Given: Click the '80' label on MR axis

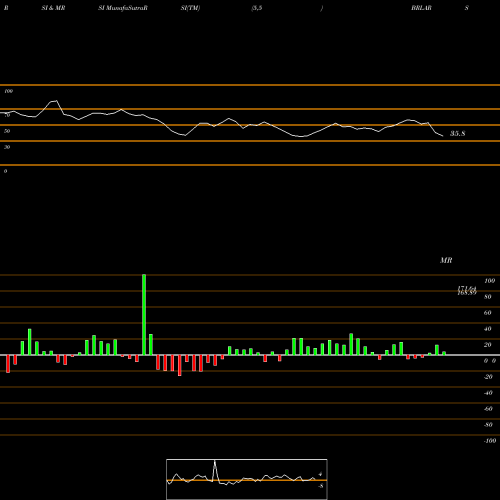Looking at the screenshot, I should point(488,297).
